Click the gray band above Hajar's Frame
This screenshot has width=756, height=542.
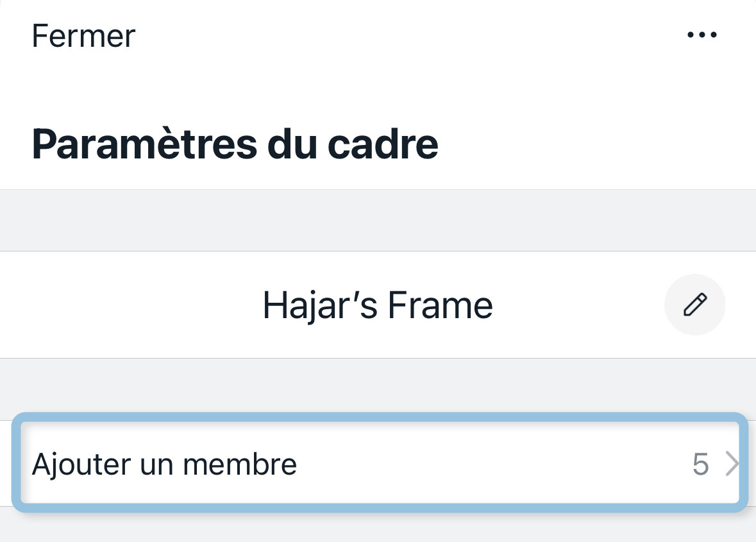(378, 220)
